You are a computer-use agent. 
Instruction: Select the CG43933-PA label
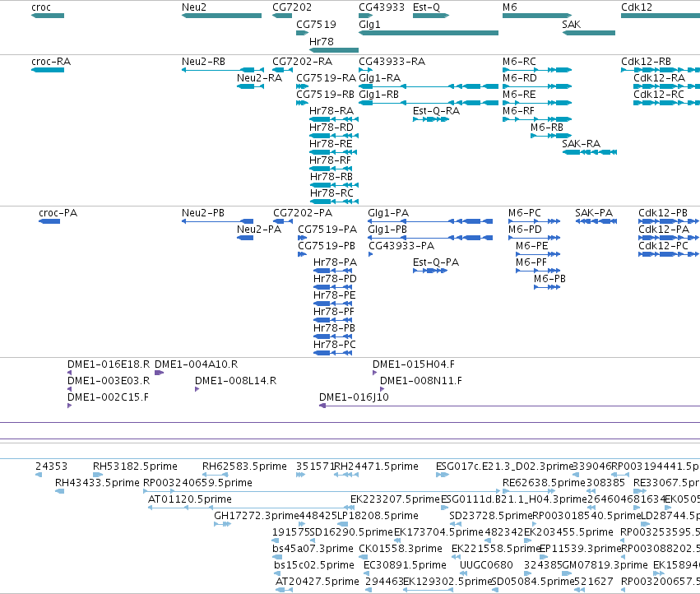[401, 246]
